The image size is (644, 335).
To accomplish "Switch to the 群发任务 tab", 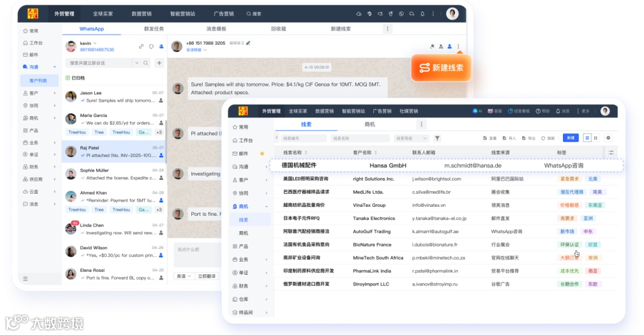I will tap(154, 29).
